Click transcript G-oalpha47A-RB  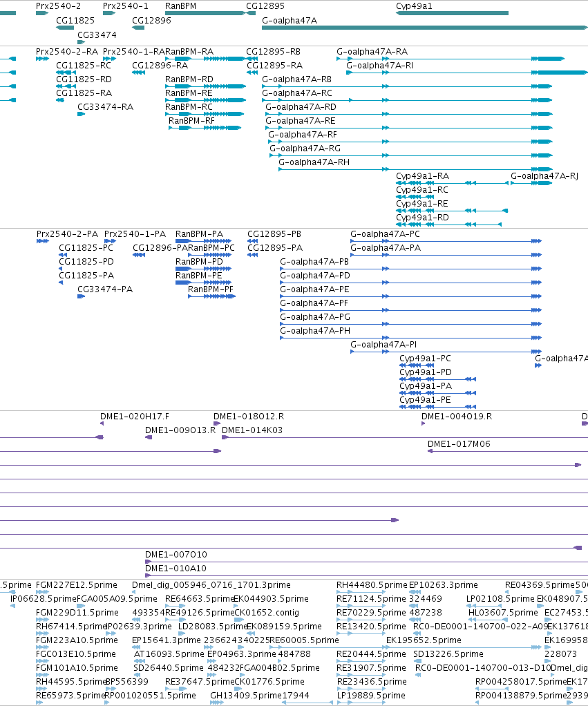click(296, 79)
